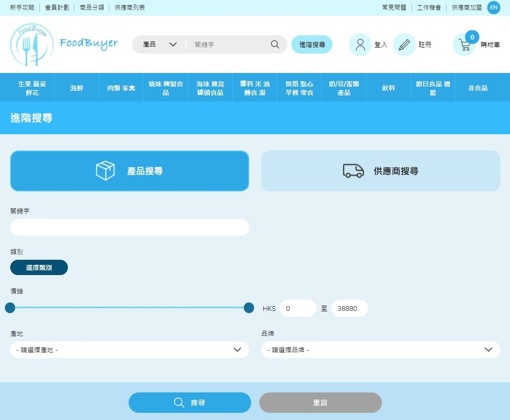Click the 購物車 link
Image resolution: width=510 pixels, height=420 pixels.
490,44
